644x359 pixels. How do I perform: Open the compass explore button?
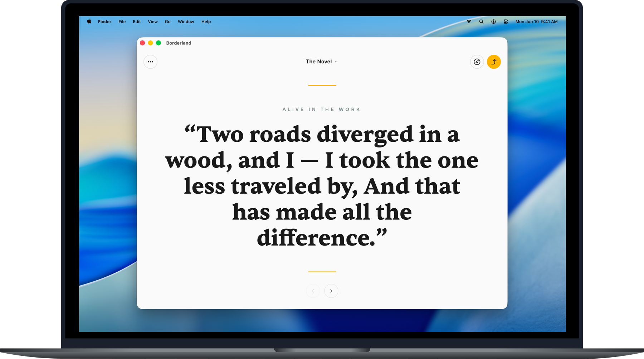(x=477, y=62)
